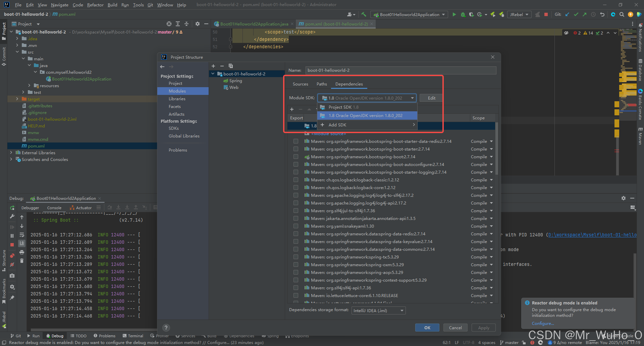Click Collapse All icon in Project panel

[186, 24]
